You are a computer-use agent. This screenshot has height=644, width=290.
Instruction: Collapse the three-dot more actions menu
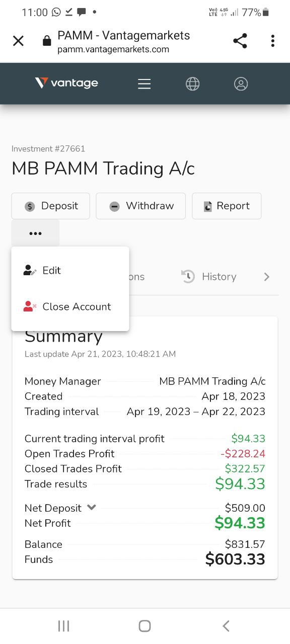[x=35, y=233]
